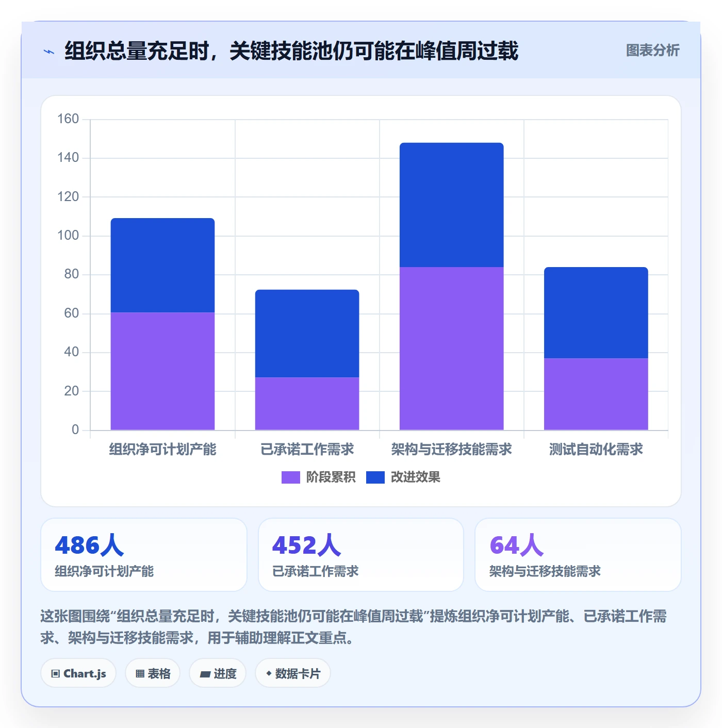
Task: Click the 架构与迁移技能需求 x-axis label
Action: coord(451,450)
